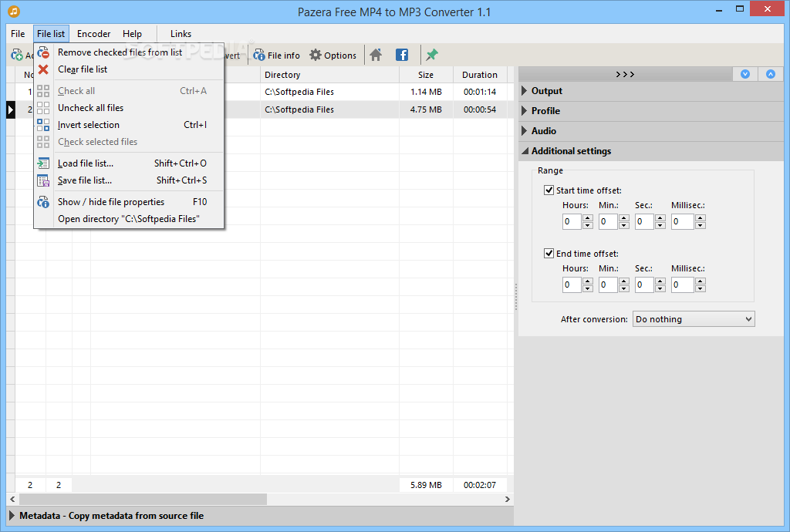Choose Uncheck all files

pyautogui.click(x=129, y=108)
